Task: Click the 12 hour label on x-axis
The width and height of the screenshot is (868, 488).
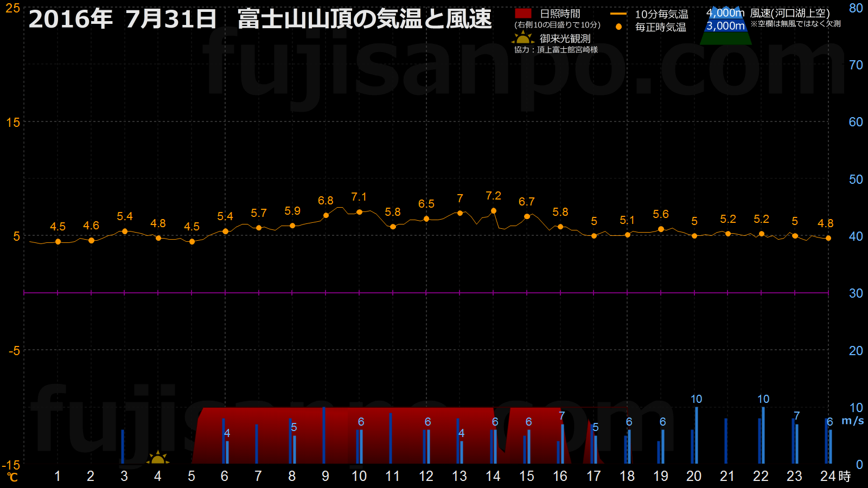Action: [x=426, y=476]
